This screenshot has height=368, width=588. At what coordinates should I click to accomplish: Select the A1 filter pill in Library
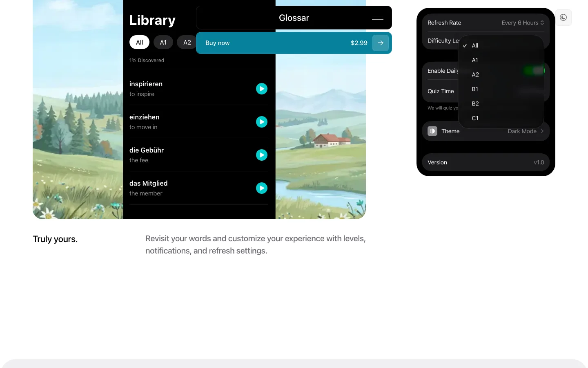point(163,43)
